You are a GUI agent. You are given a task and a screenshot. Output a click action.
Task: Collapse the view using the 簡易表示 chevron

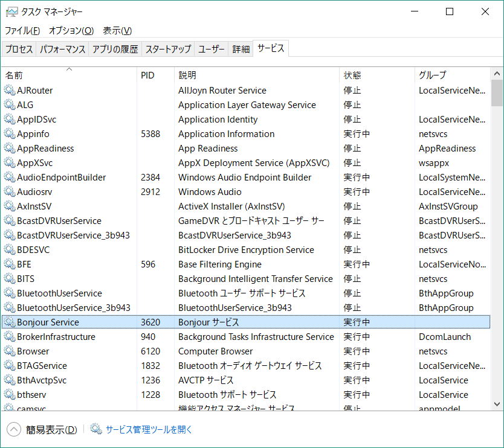[13, 429]
